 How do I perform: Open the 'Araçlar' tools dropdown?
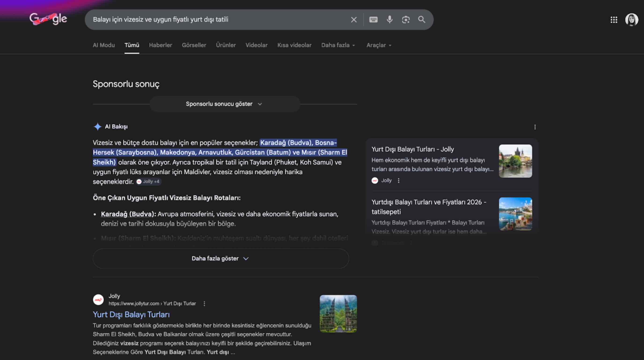pos(378,45)
